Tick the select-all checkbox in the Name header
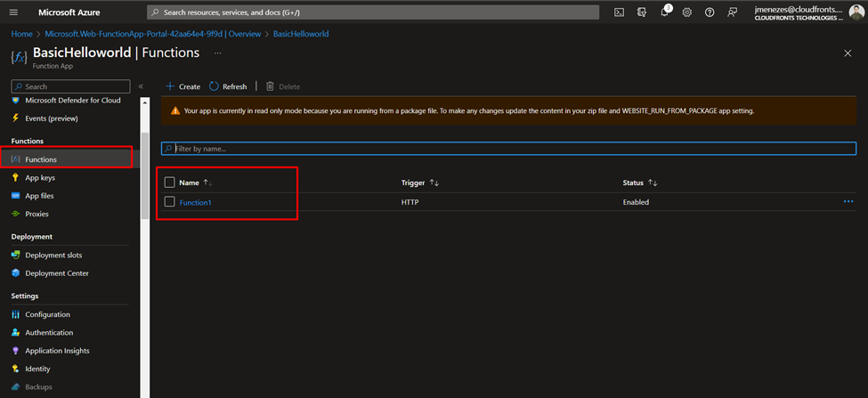 [x=169, y=183]
